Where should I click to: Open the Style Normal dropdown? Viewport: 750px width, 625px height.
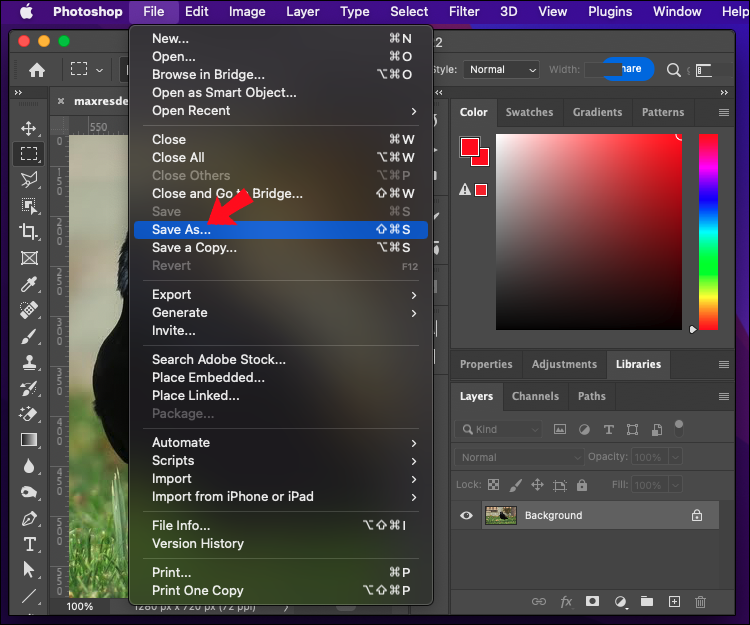pyautogui.click(x=502, y=70)
